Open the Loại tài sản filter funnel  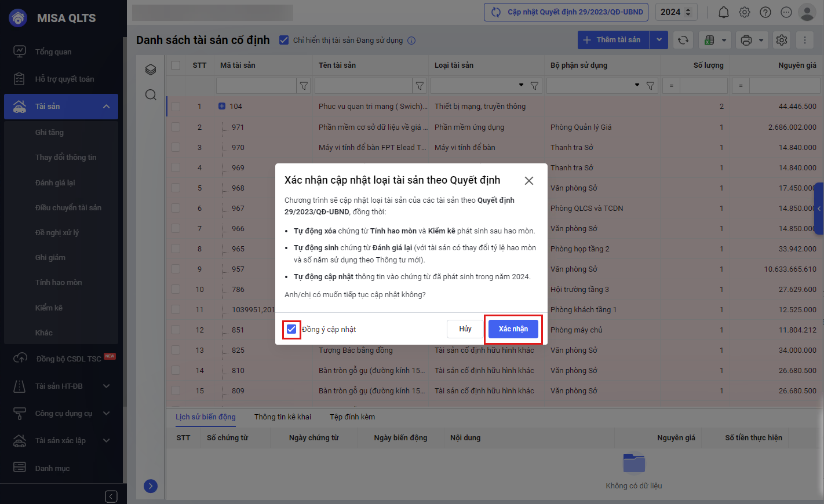tap(534, 86)
